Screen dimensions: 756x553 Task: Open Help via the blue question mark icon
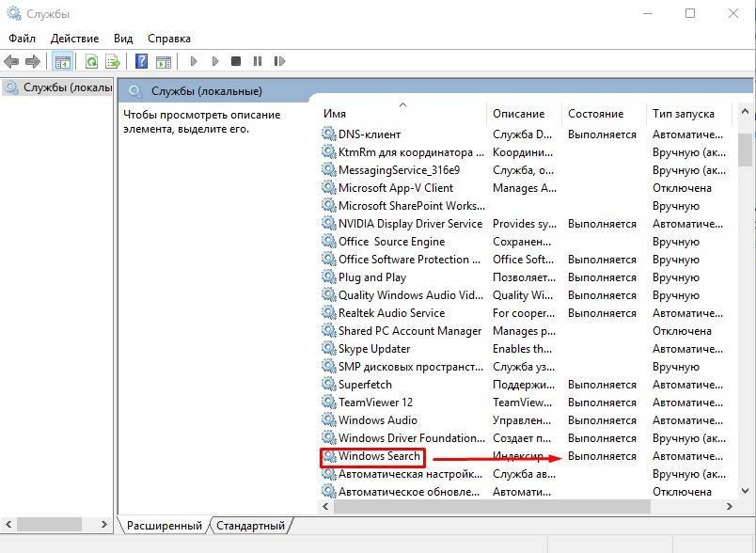(x=141, y=62)
